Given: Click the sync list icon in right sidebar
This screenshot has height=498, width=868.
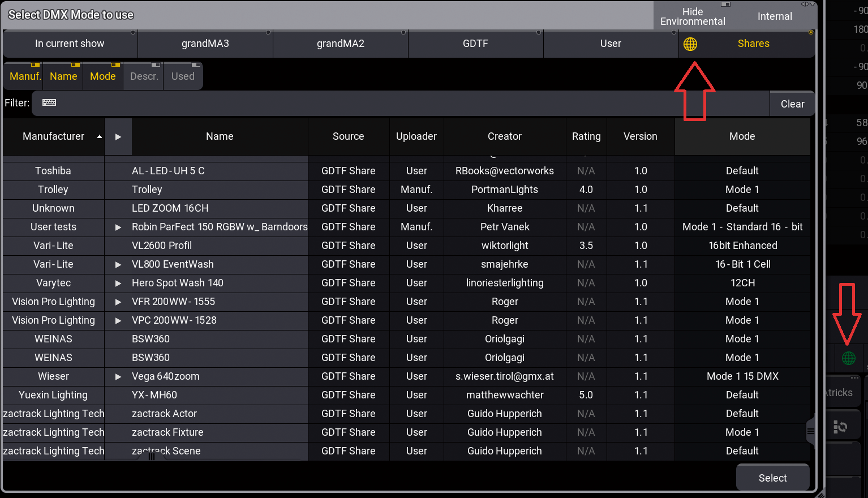Looking at the screenshot, I should coord(840,427).
